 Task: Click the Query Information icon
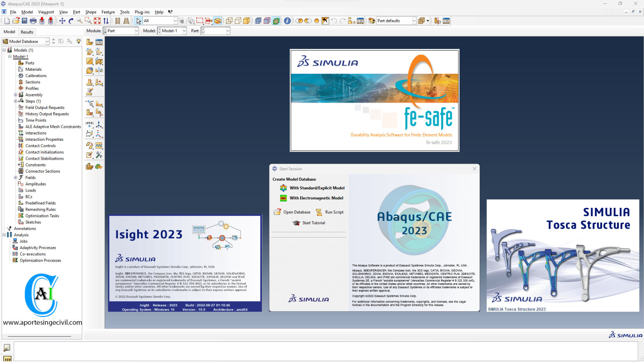[287, 20]
